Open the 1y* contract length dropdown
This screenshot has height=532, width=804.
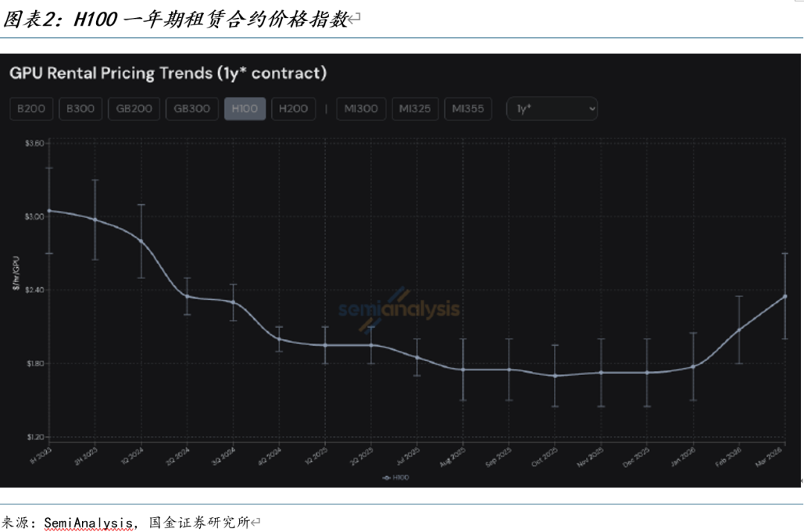tap(551, 109)
